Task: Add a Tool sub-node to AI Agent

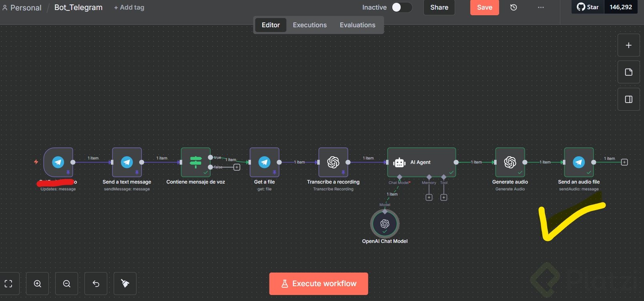Action: 444,197
